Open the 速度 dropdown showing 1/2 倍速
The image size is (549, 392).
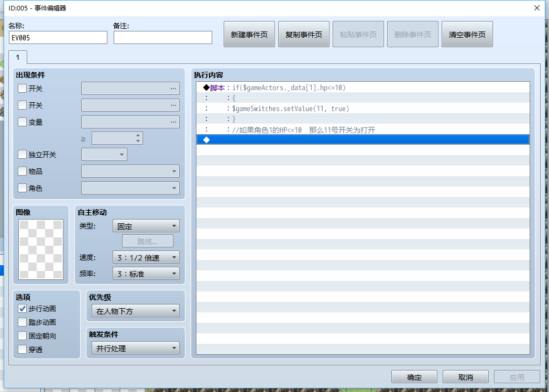click(146, 257)
